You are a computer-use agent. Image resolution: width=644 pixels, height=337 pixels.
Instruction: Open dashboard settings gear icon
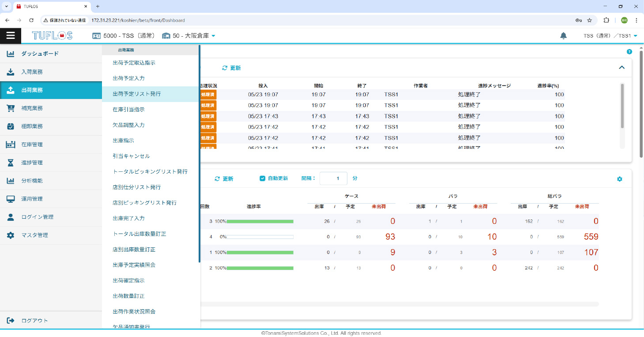(x=620, y=179)
